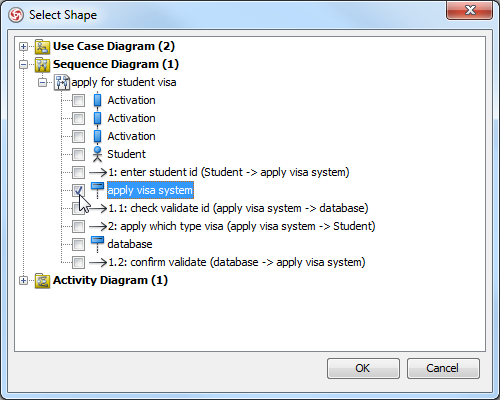Select Activity Diagram (1) label
Screen dimensions: 500x400
click(x=110, y=280)
